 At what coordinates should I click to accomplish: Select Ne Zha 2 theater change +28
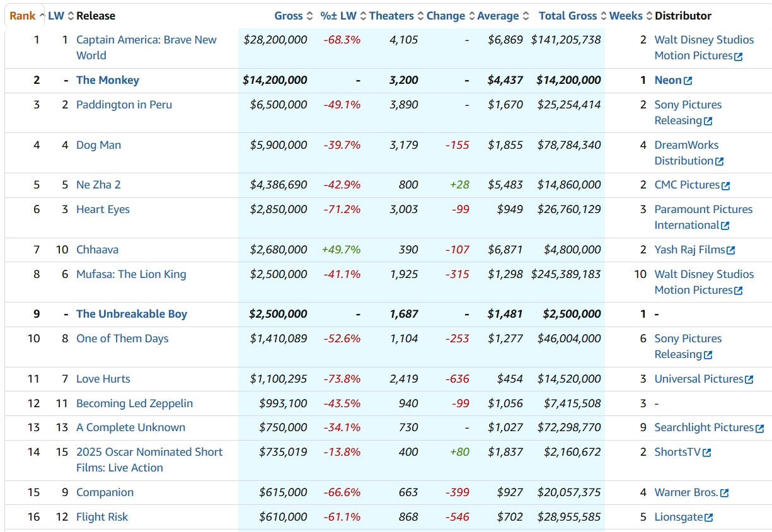(459, 185)
